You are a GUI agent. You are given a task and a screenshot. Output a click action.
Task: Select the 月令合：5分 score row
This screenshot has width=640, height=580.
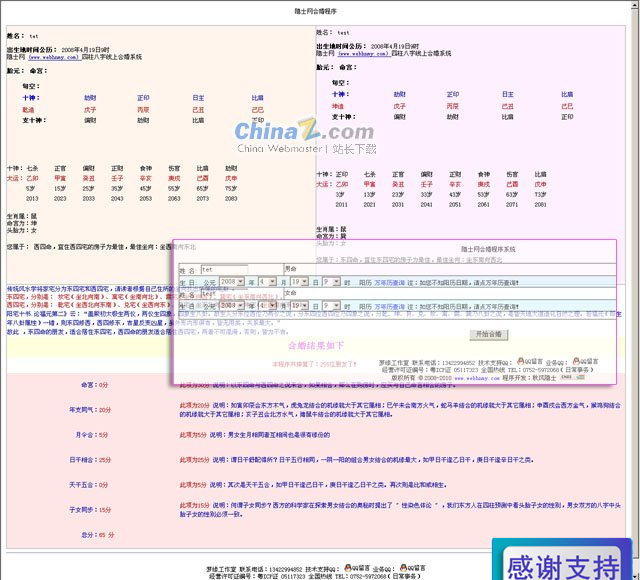coord(91,435)
